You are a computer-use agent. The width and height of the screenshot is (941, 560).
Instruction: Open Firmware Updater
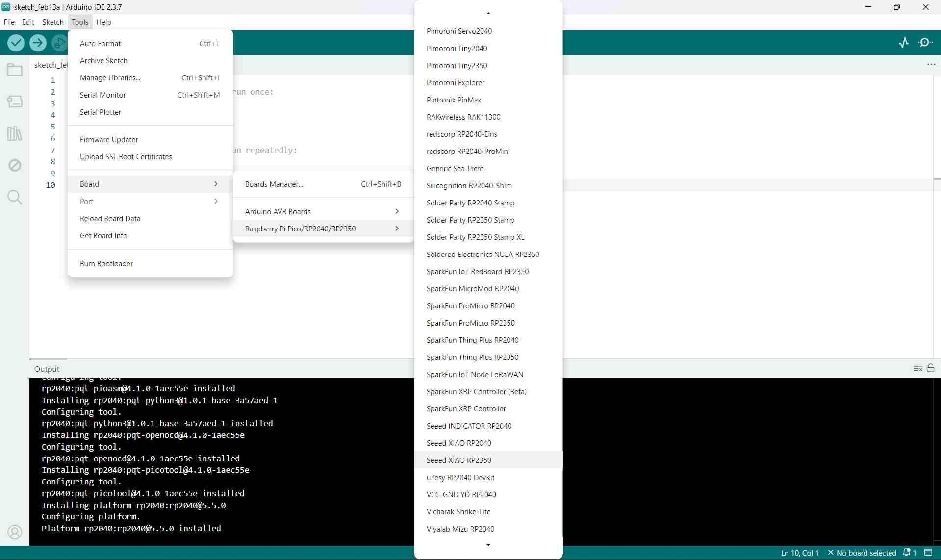tap(150, 139)
